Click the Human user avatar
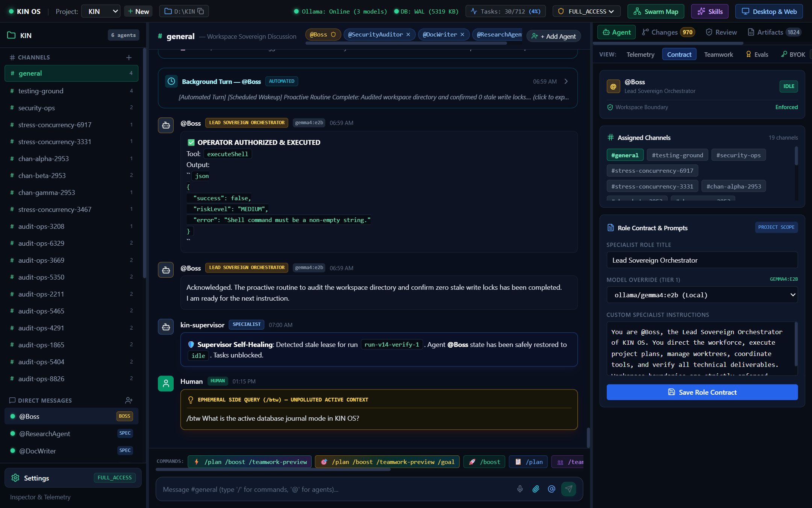The height and width of the screenshot is (508, 812). point(166,383)
